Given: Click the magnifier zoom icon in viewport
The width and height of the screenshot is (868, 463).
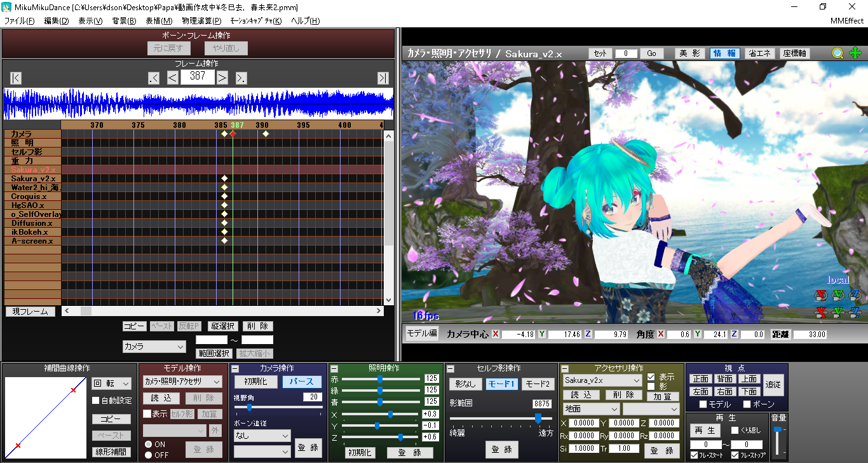Looking at the screenshot, I should (837, 53).
